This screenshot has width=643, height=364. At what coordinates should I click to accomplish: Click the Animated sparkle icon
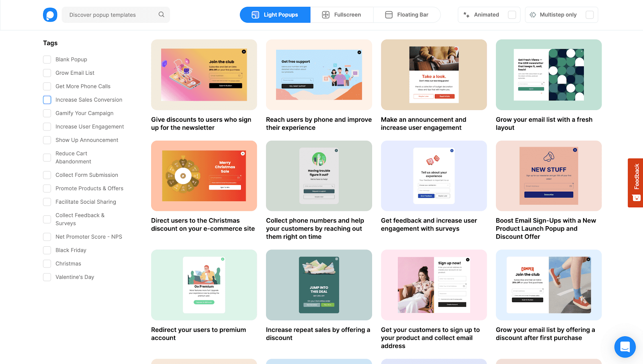pos(467,15)
